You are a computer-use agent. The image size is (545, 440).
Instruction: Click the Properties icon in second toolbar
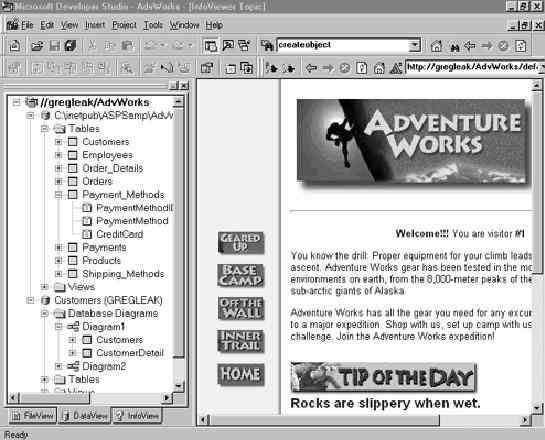tap(207, 68)
